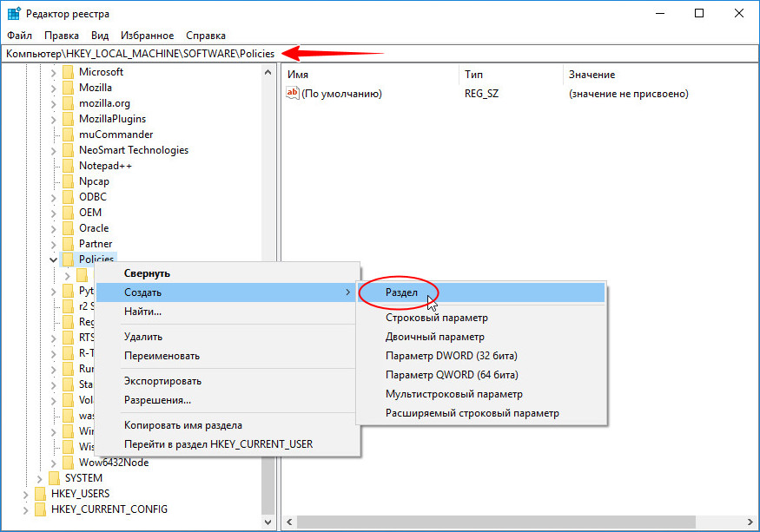Expand the ODBC key
Viewport: 760px width, 532px height.
tap(53, 197)
